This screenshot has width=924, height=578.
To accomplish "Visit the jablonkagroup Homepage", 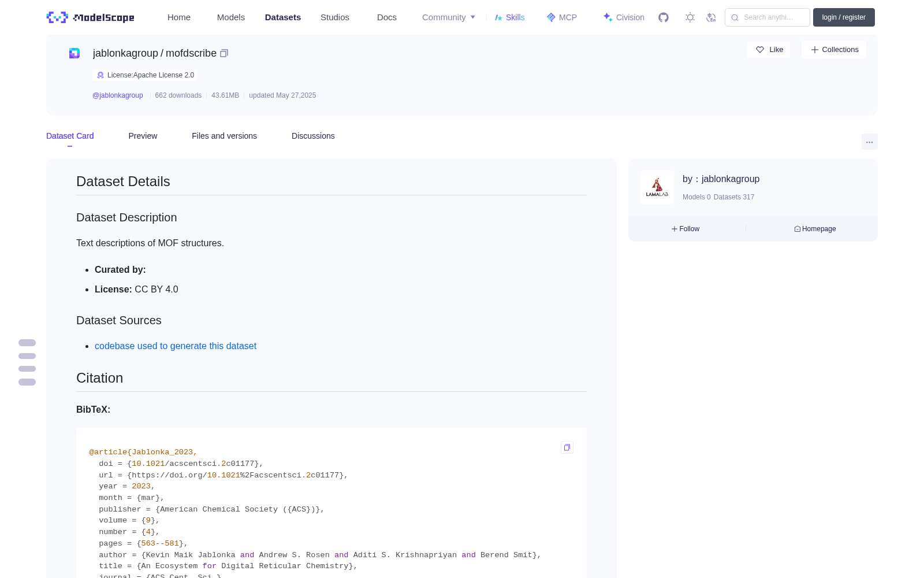I will coord(815,229).
